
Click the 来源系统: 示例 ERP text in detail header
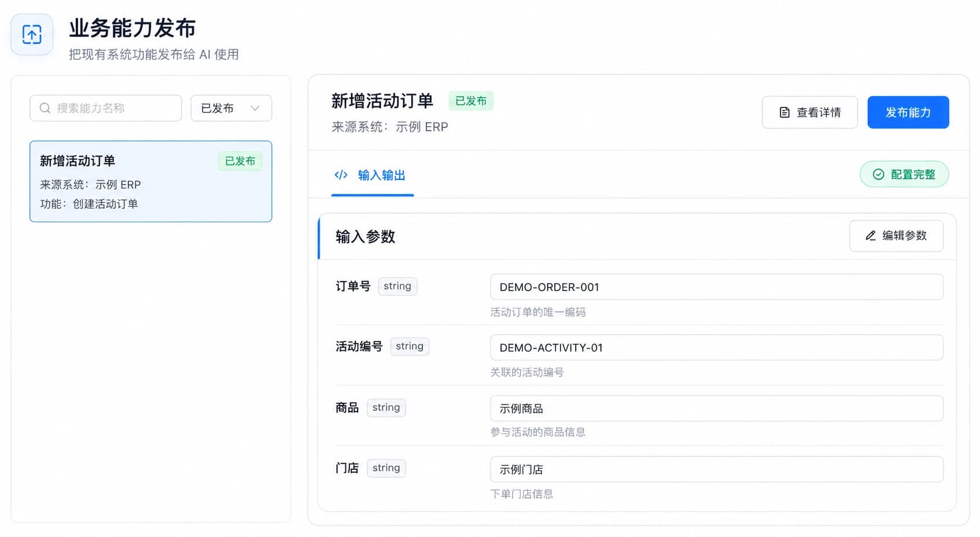[x=390, y=127]
